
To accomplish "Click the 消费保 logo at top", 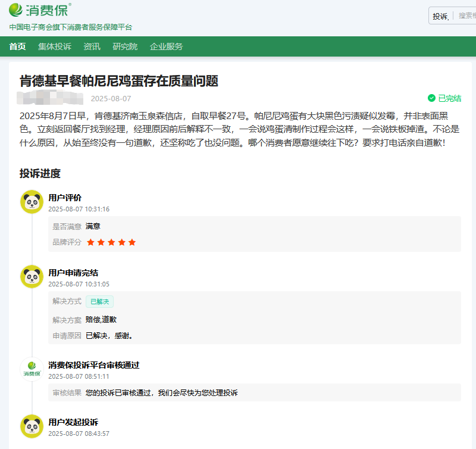I will [x=40, y=10].
